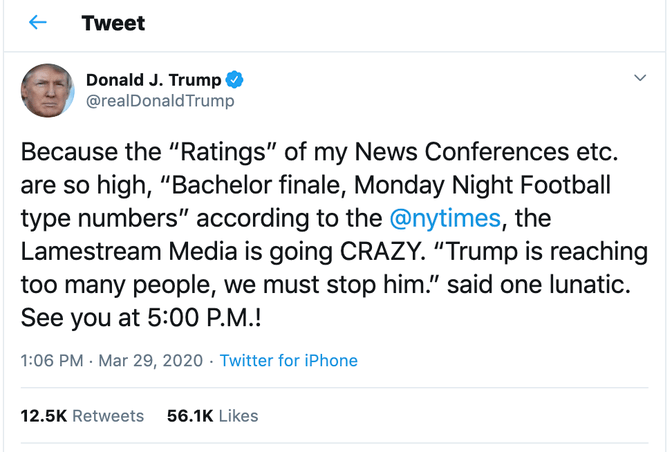Click the blue verified badge
Image resolution: width=672 pixels, height=452 pixels.
pyautogui.click(x=236, y=80)
